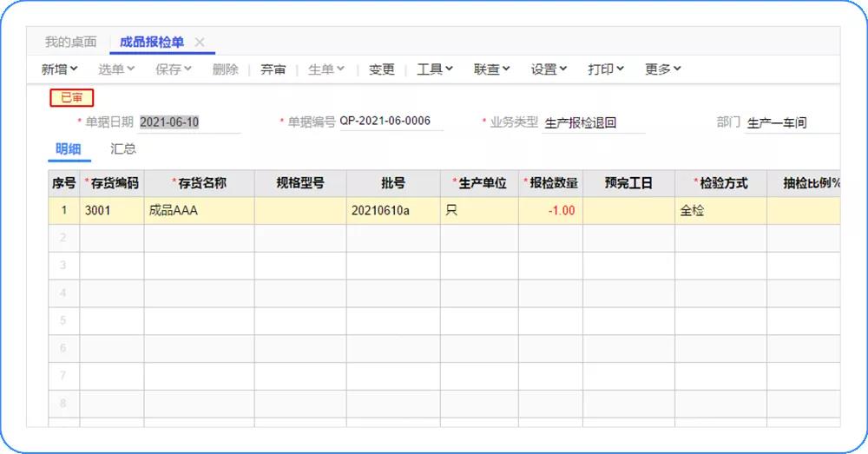Select the 成品报检单 tab

(152, 42)
